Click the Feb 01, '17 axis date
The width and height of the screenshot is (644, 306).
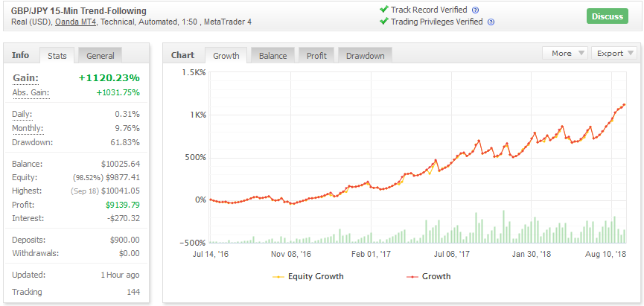pyautogui.click(x=371, y=254)
